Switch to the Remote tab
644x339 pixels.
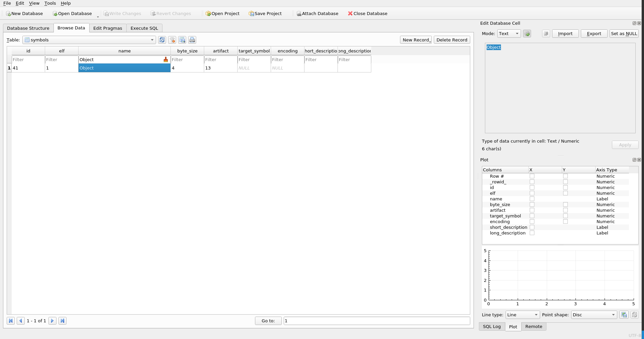534,327
